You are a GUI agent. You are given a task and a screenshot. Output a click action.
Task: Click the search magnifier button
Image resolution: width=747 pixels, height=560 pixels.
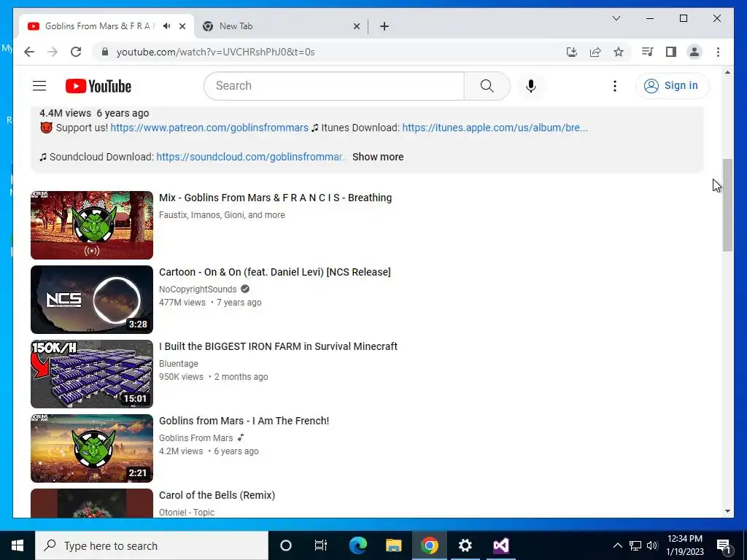(x=487, y=86)
